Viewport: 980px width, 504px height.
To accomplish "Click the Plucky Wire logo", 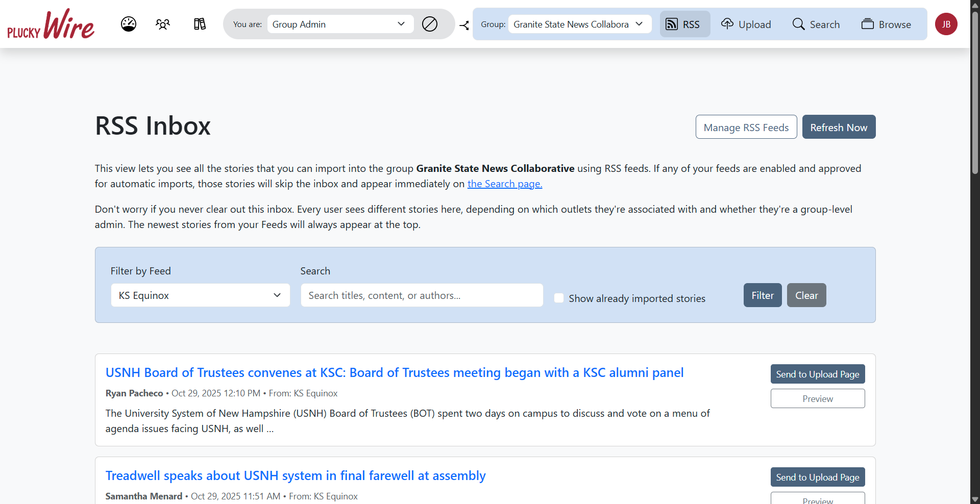I will pos(51,24).
